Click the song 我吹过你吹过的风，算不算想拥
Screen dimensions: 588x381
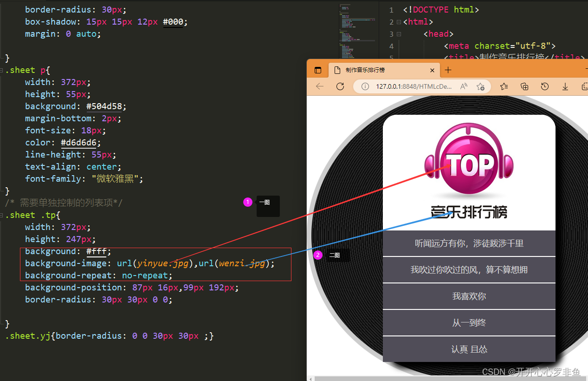point(469,269)
